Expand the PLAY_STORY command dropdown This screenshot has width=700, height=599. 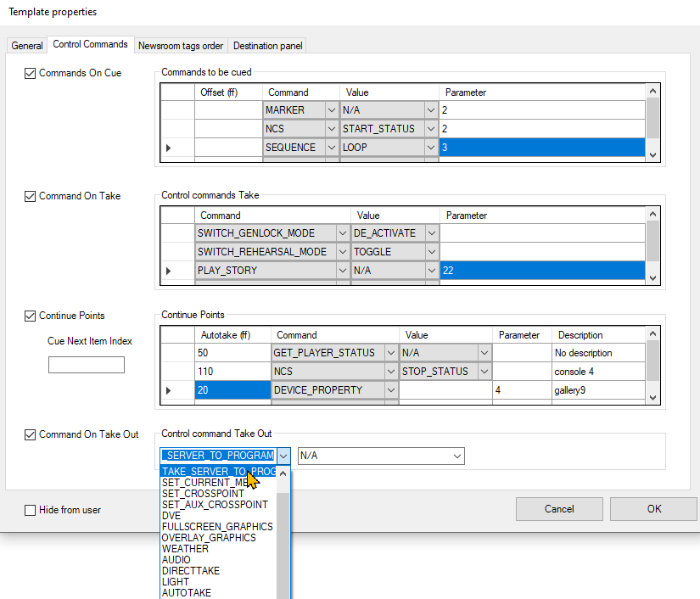pos(342,271)
